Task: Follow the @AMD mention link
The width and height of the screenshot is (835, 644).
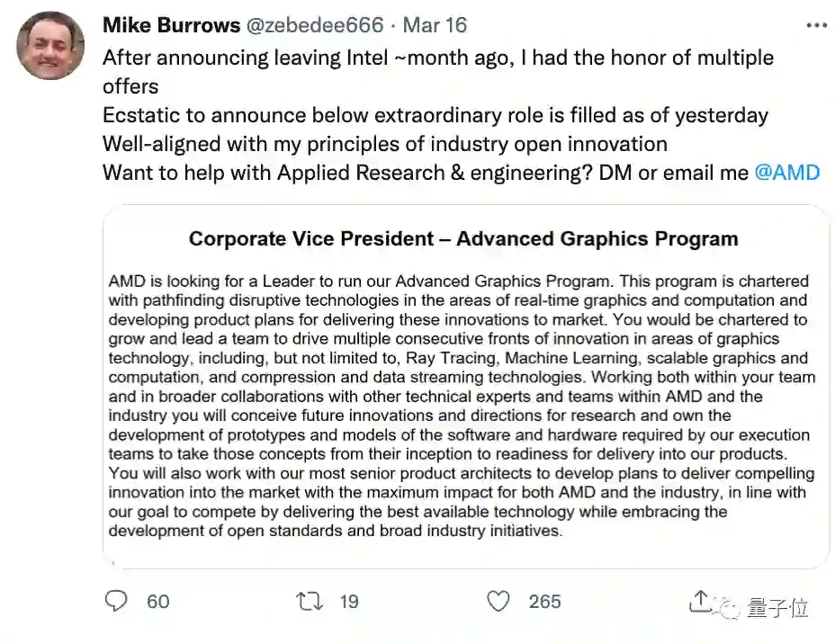Action: tap(786, 172)
